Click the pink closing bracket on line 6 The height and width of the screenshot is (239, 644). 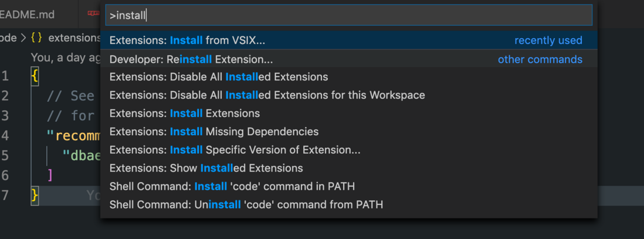click(50, 175)
